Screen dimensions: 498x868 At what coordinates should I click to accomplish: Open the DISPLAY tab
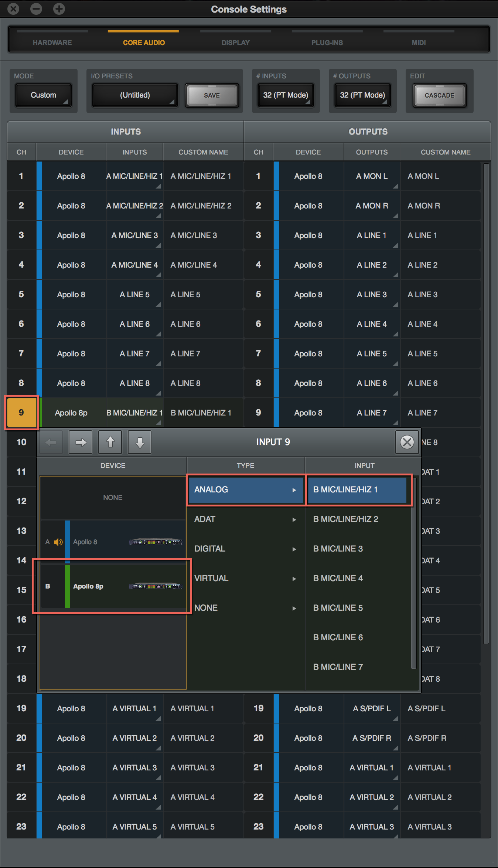coord(236,43)
